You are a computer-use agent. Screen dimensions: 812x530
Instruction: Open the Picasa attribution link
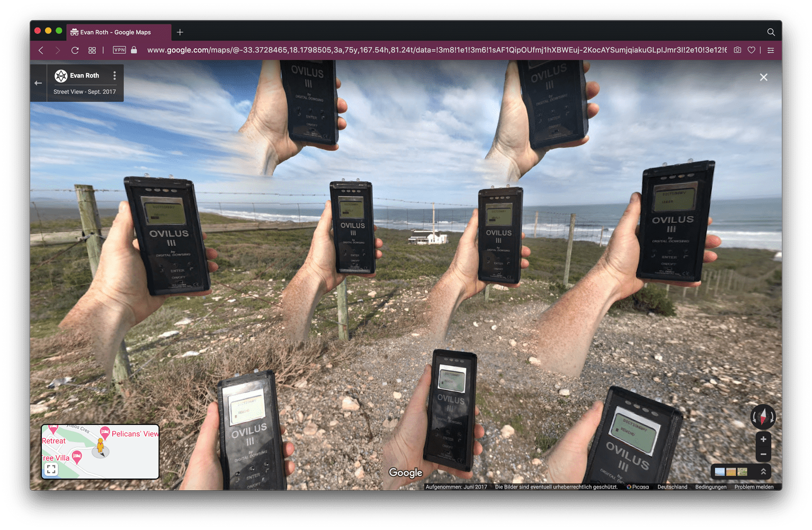pyautogui.click(x=638, y=487)
